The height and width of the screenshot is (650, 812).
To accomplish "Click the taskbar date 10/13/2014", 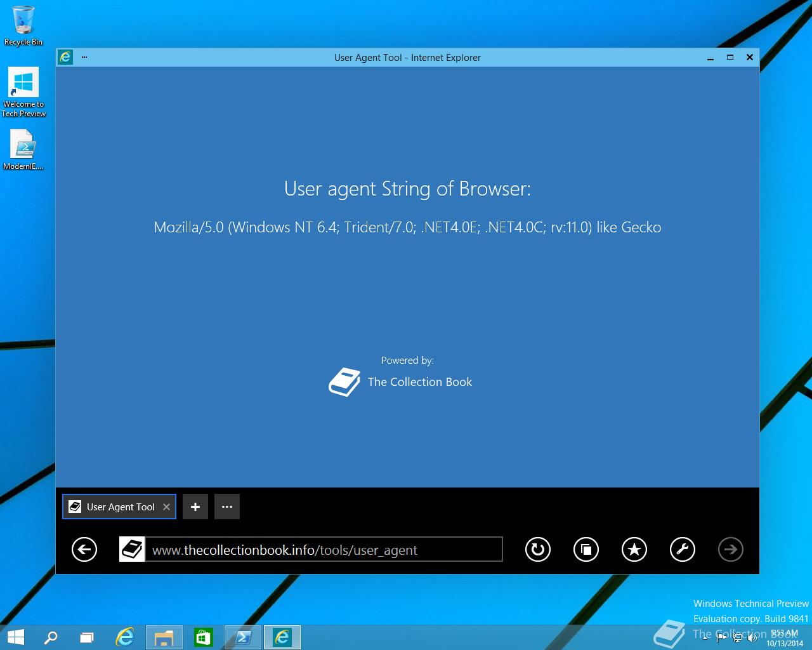I will [785, 643].
